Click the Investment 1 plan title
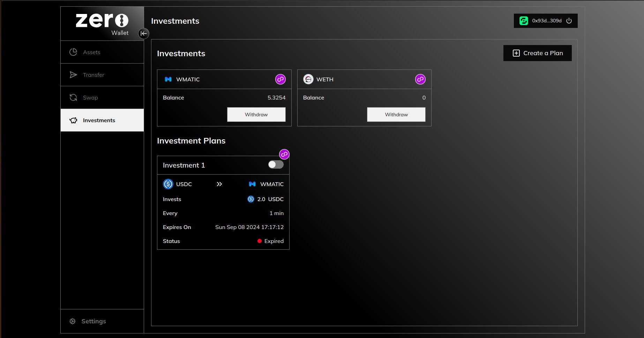644x338 pixels. (x=184, y=165)
